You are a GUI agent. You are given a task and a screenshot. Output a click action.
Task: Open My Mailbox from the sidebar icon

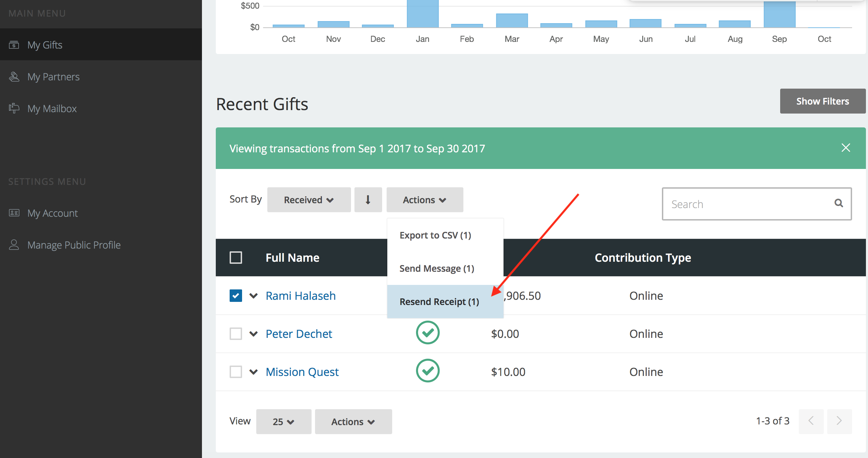(14, 108)
